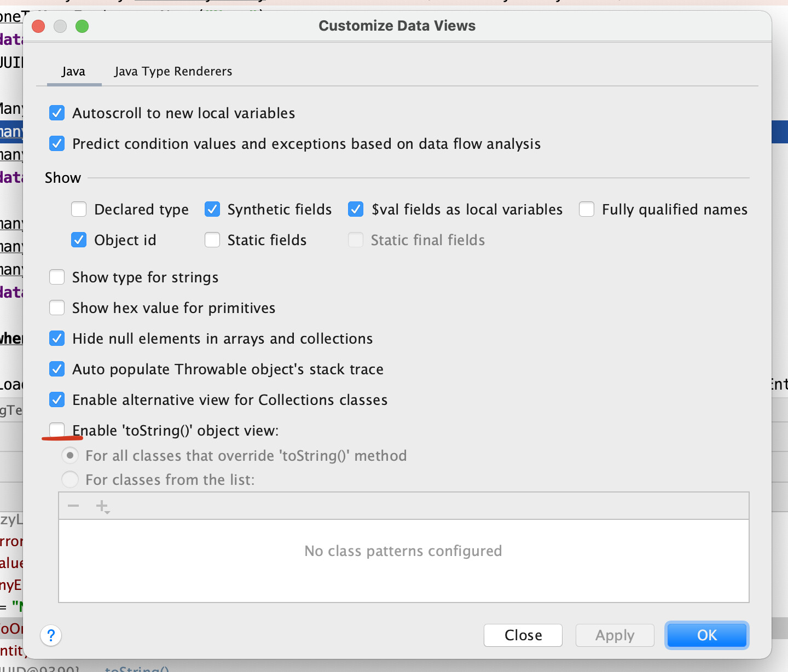Toggle Hide null elements in arrays and collections
Viewport: 788px width, 672px height.
[x=57, y=339]
